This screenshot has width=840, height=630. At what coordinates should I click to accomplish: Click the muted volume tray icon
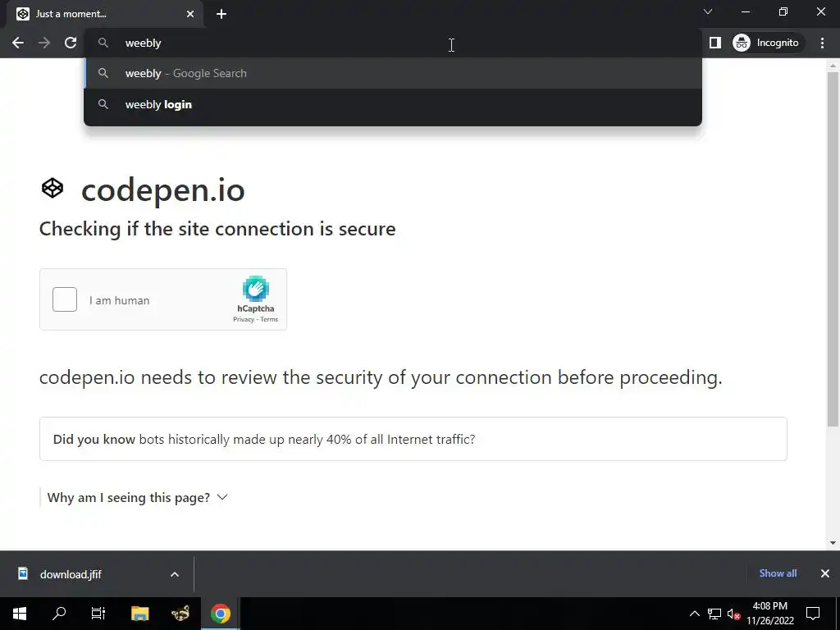(733, 614)
